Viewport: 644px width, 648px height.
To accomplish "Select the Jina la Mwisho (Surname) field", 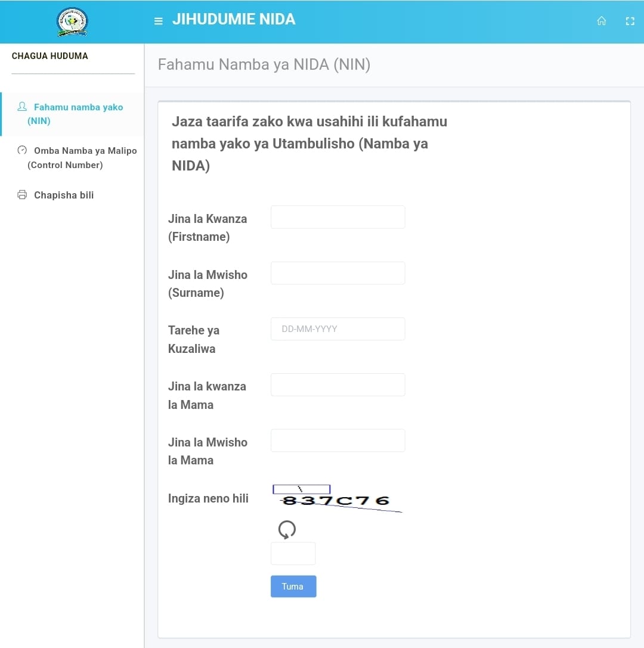I will tap(338, 272).
